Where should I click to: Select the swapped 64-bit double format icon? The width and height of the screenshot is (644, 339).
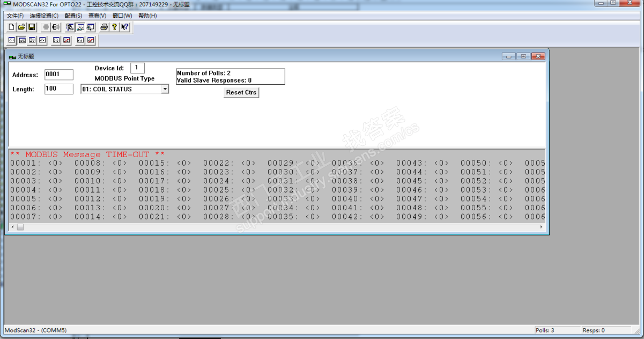click(x=91, y=40)
